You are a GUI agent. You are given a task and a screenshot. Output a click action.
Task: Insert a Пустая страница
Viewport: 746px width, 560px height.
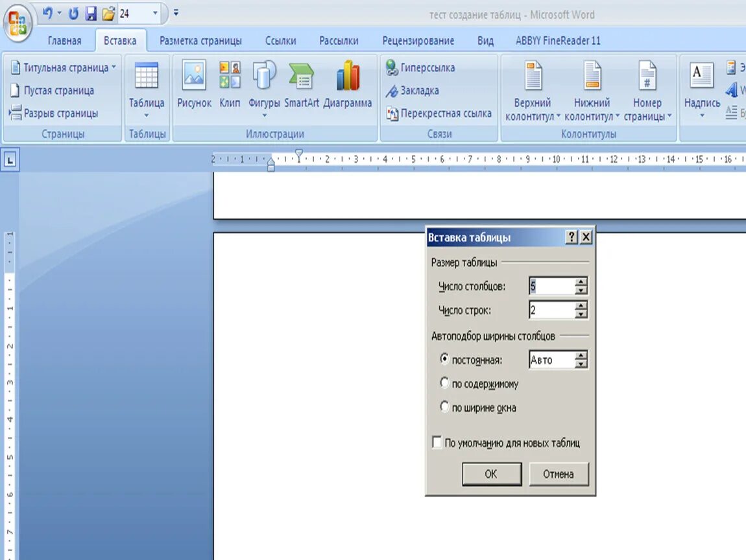pyautogui.click(x=53, y=90)
